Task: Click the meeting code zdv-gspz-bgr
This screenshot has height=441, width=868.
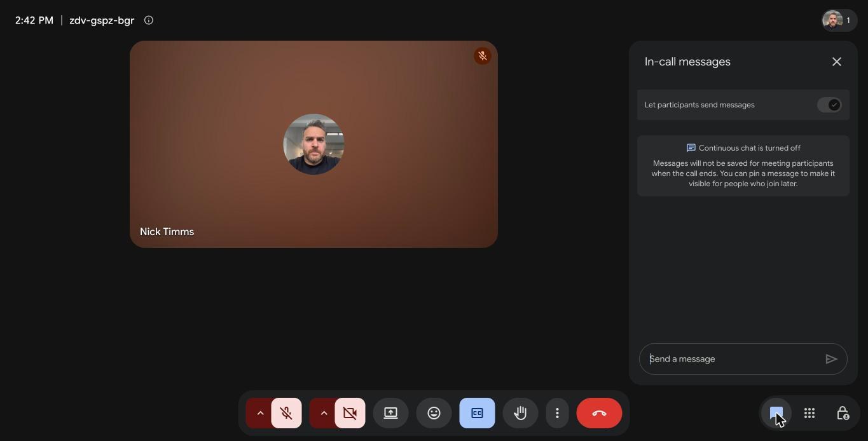Action: [102, 20]
